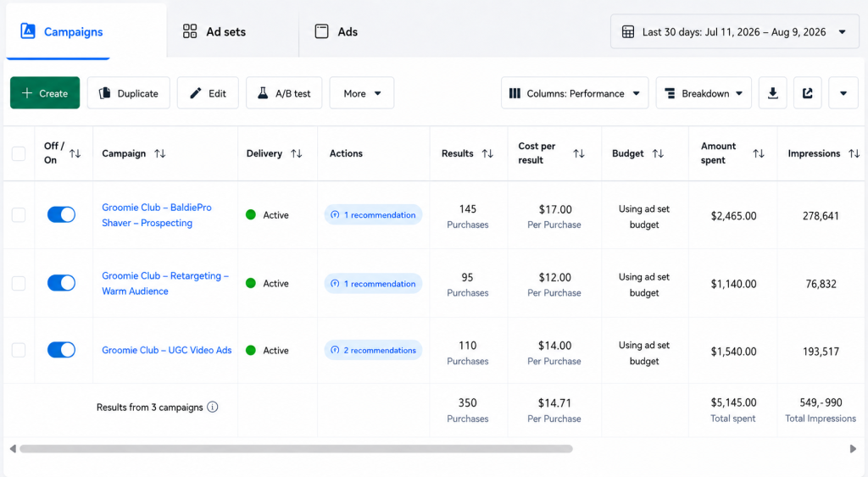Image resolution: width=868 pixels, height=477 pixels.
Task: Click the horizontal scrollbar thumb
Action: pos(296,449)
